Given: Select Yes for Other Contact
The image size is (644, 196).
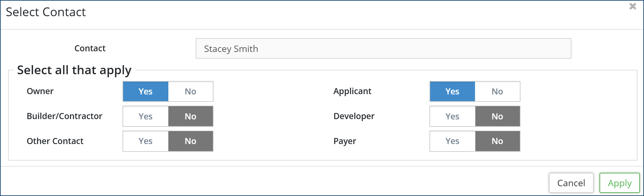Looking at the screenshot, I should (x=146, y=141).
